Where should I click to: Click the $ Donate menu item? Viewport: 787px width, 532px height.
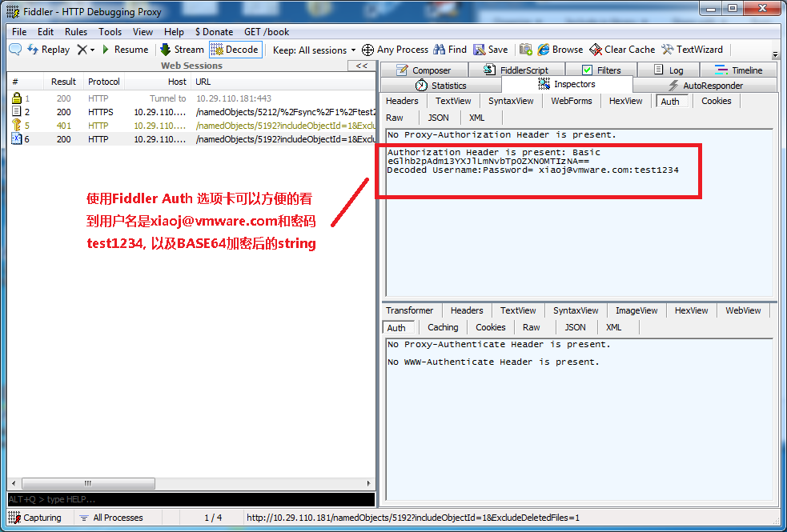(x=215, y=31)
